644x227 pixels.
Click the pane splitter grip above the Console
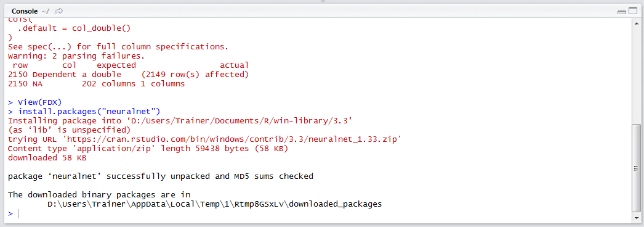tap(323, 2)
